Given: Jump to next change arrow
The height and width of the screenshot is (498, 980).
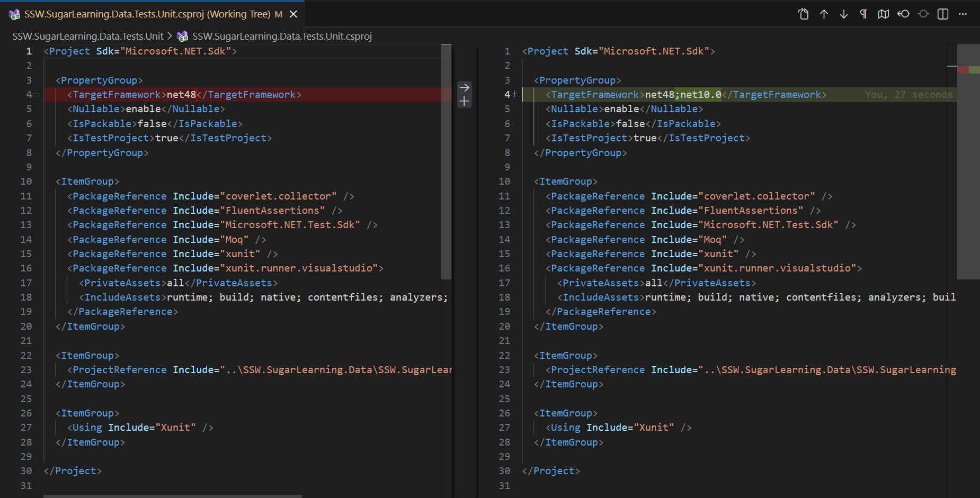Looking at the screenshot, I should tap(844, 14).
